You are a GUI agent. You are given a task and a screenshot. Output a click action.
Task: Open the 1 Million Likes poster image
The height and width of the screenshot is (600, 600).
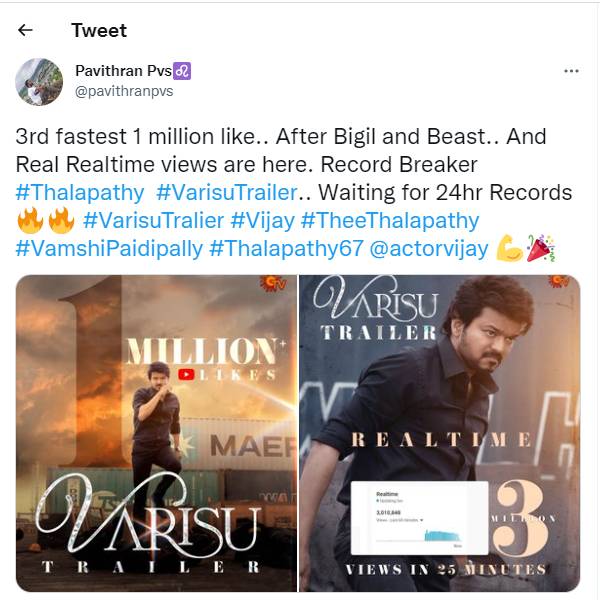click(156, 433)
